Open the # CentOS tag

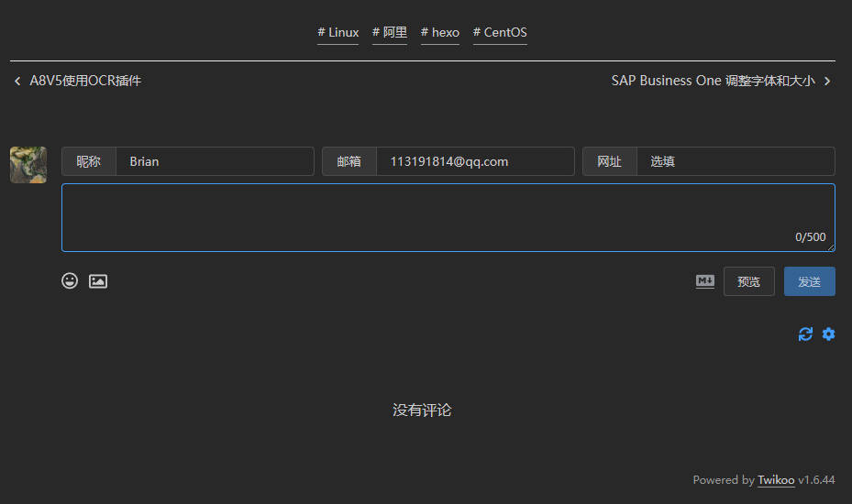500,33
